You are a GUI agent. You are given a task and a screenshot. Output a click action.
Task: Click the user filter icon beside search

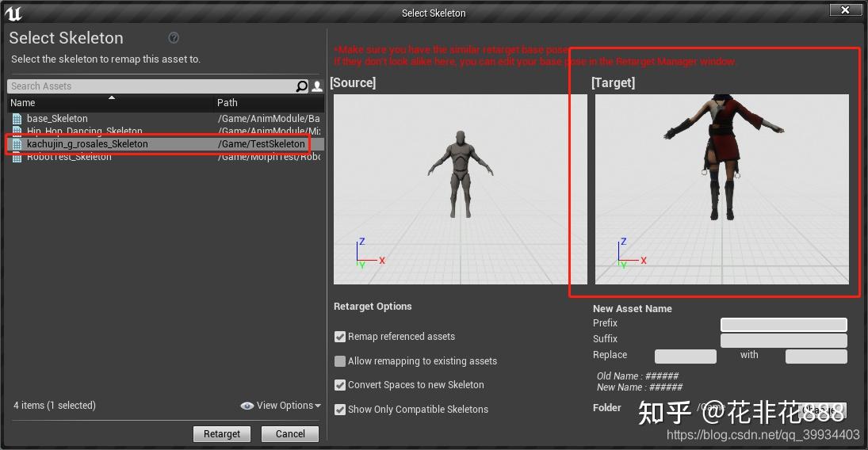[x=317, y=86]
